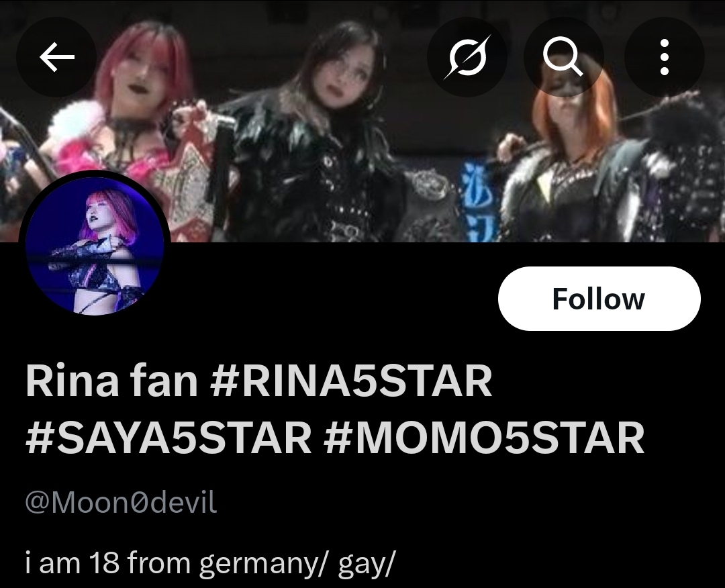Tap the magnifying glass search icon
The width and height of the screenshot is (725, 588).
tap(564, 57)
